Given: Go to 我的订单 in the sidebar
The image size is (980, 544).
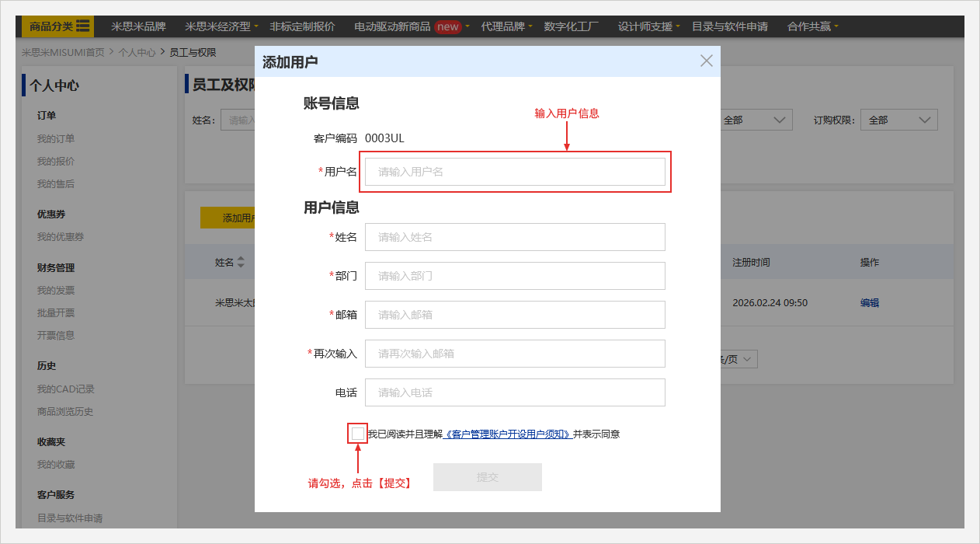Looking at the screenshot, I should click(56, 139).
